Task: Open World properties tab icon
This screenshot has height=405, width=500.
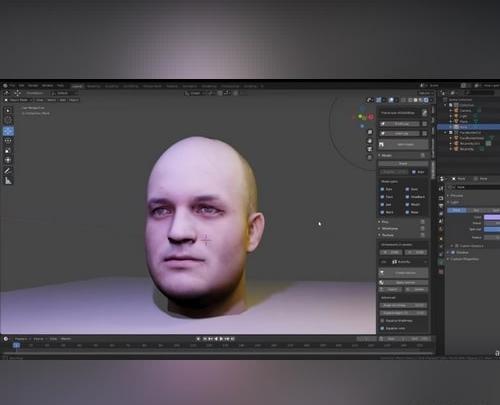Action: pyautogui.click(x=441, y=230)
